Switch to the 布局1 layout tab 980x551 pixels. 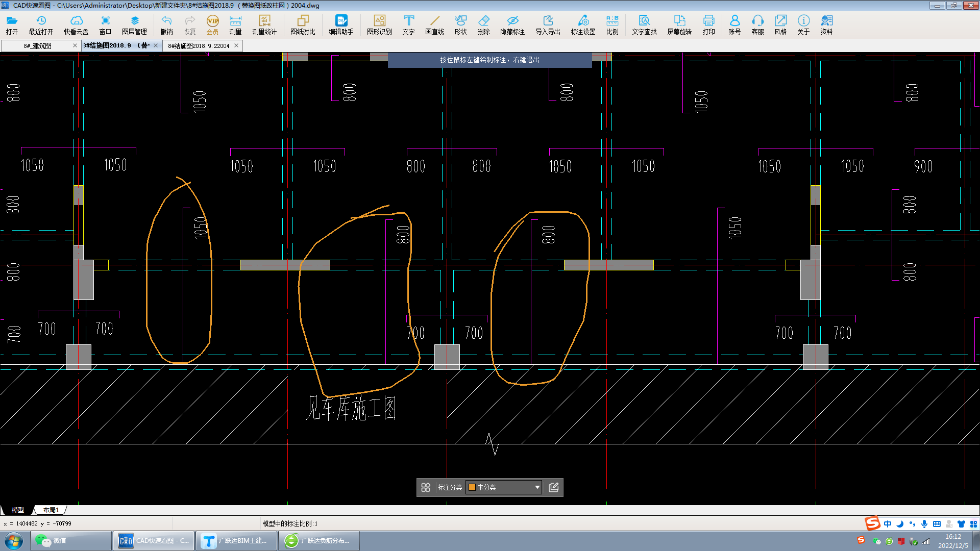pos(51,510)
